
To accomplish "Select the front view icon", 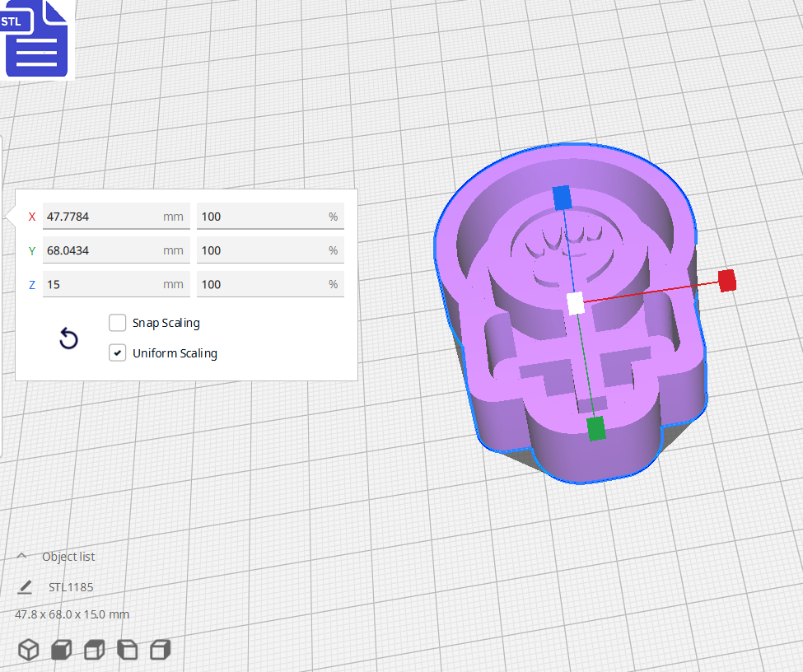I will point(61,650).
